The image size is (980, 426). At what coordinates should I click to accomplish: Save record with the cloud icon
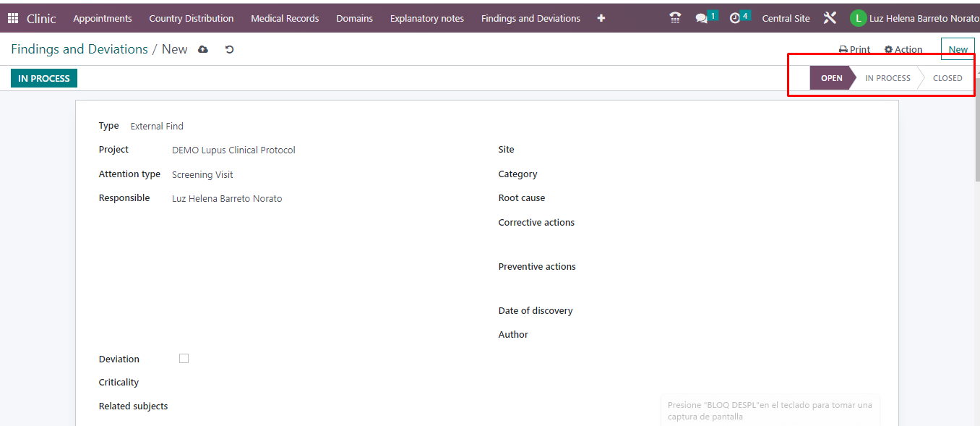[x=203, y=49]
